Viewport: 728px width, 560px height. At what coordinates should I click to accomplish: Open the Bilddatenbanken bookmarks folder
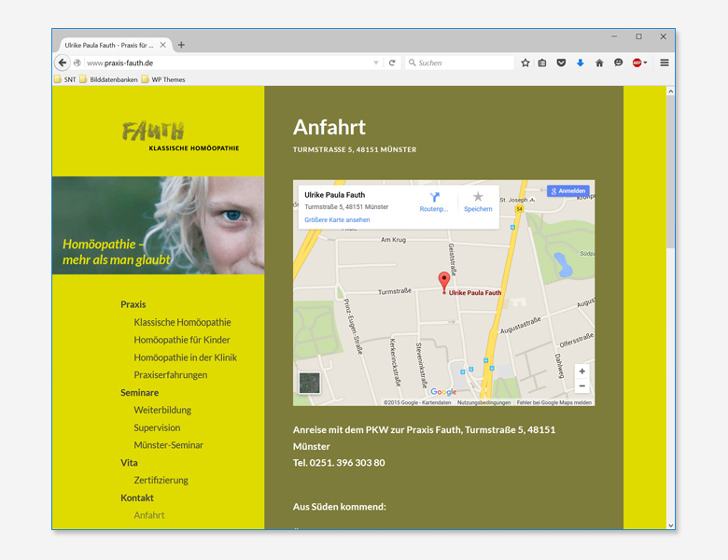(108, 79)
